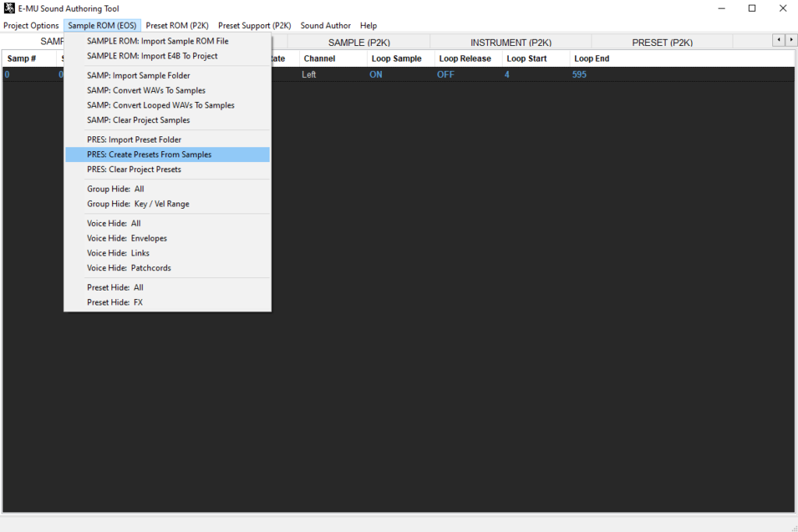Close the Sample ROM (EOS) menu

[102, 26]
